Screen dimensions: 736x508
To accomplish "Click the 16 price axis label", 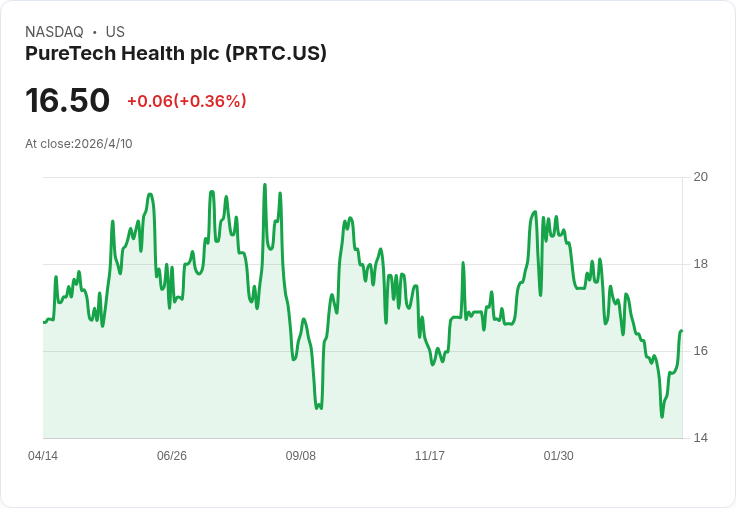I will [x=701, y=351].
